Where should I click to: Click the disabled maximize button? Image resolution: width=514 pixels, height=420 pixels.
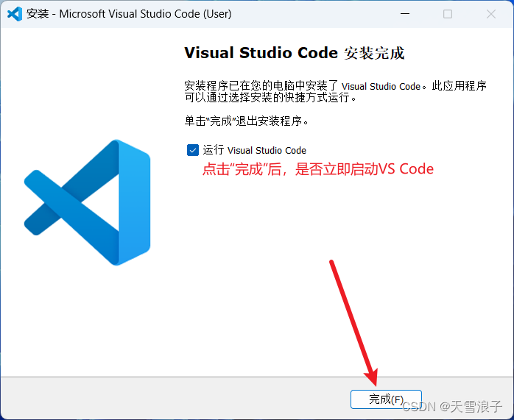click(x=448, y=14)
